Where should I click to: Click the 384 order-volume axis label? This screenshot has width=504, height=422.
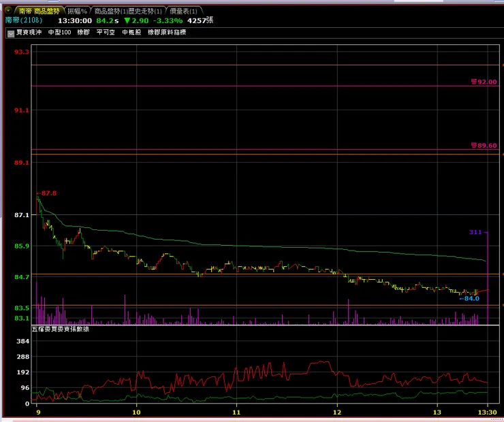[23, 341]
